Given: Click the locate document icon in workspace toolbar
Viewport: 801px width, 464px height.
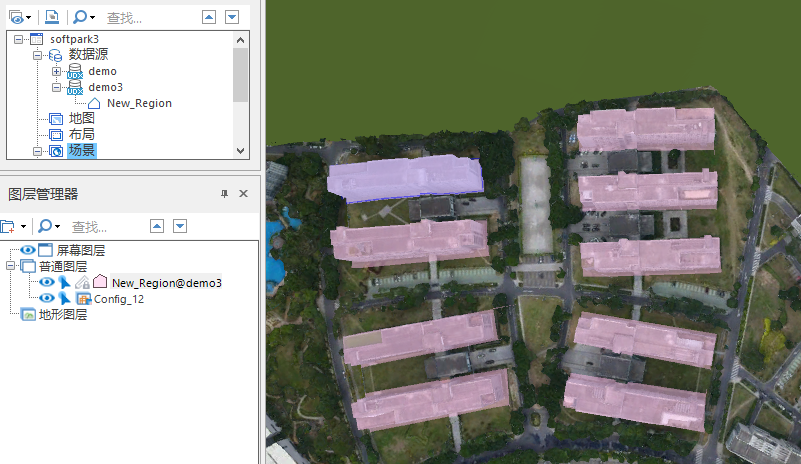Looking at the screenshot, I should (52, 17).
